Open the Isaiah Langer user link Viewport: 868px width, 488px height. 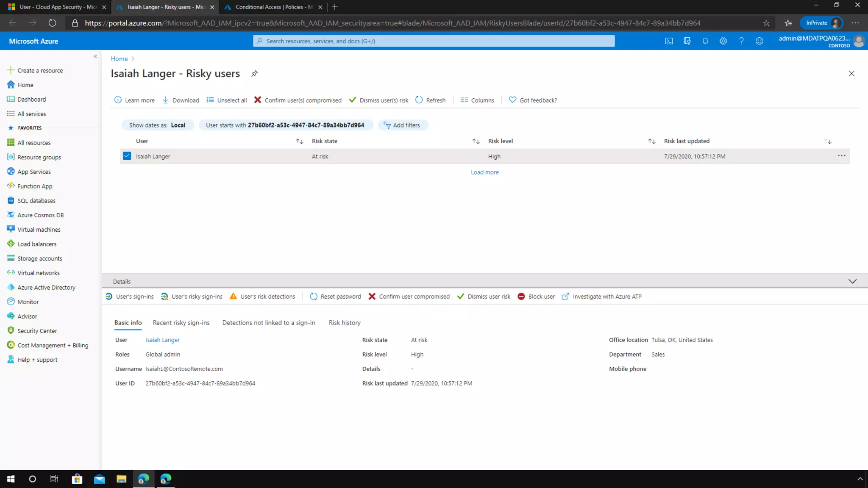click(162, 340)
